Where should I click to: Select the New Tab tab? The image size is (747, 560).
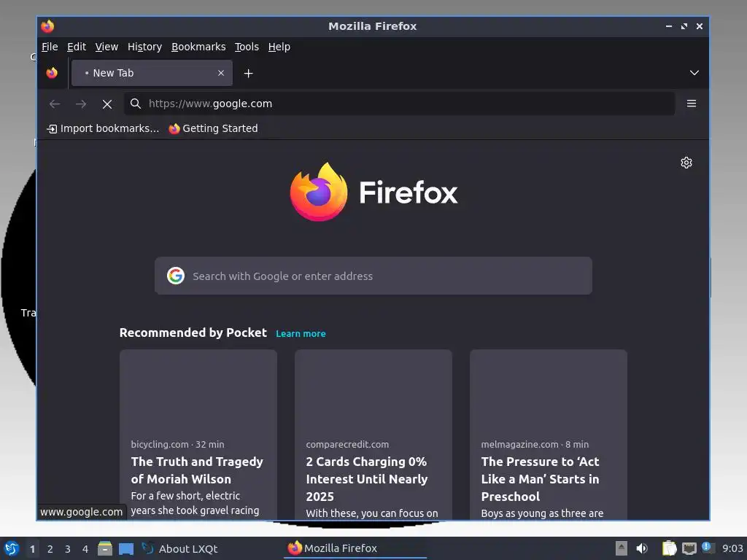152,73
